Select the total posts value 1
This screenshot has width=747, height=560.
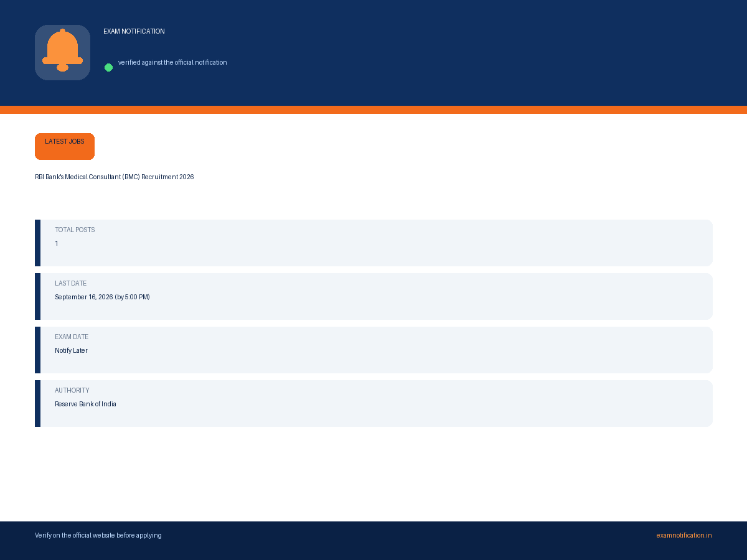[x=57, y=243]
